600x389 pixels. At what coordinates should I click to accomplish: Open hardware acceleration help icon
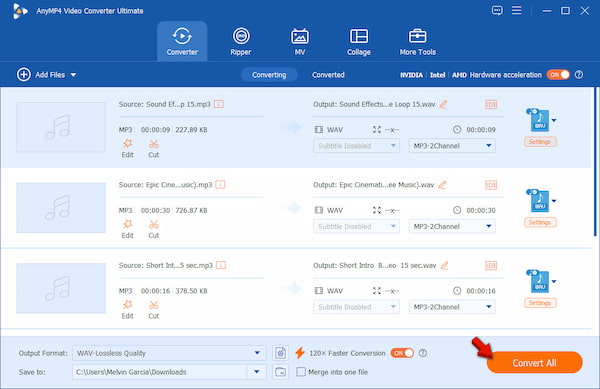[x=579, y=75]
